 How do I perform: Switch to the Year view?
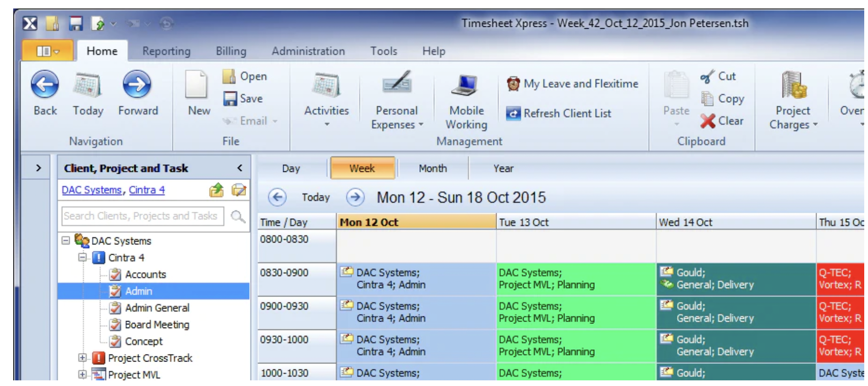pos(503,168)
